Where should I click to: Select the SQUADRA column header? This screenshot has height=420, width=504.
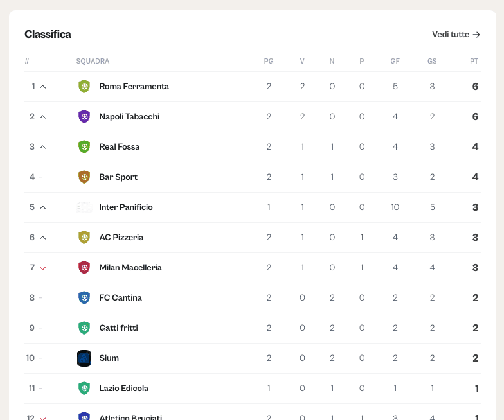tap(93, 61)
